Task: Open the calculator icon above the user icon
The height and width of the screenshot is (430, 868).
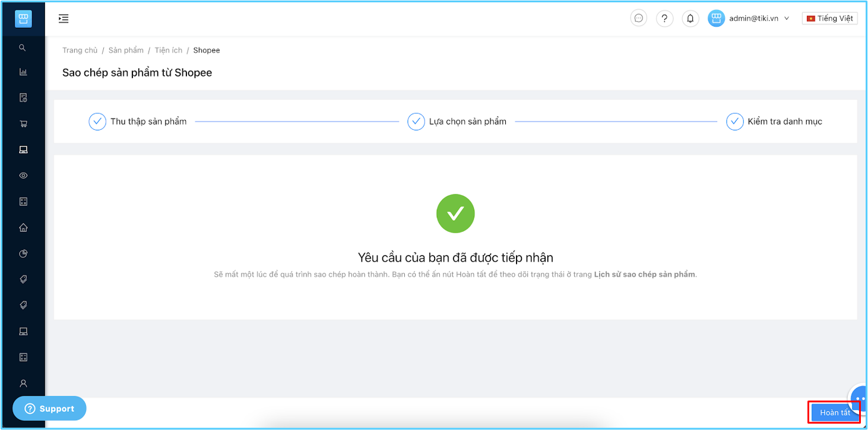Action: [23, 357]
